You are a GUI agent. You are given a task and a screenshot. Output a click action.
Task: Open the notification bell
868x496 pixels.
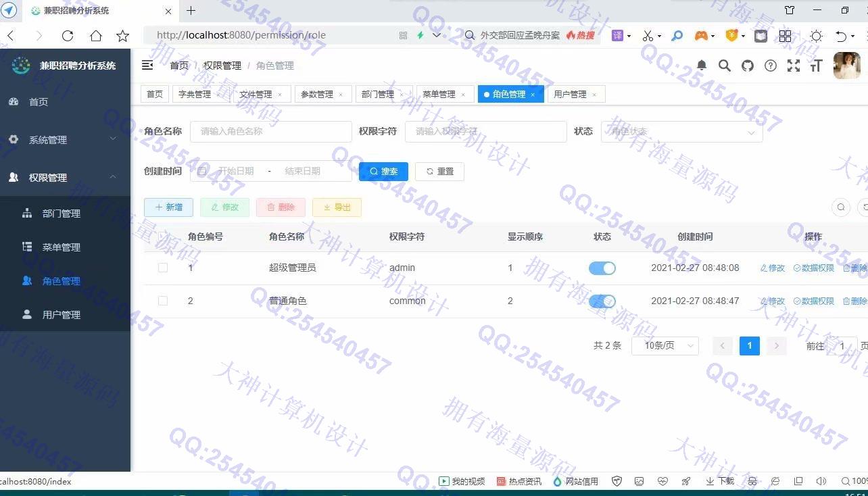tap(702, 65)
